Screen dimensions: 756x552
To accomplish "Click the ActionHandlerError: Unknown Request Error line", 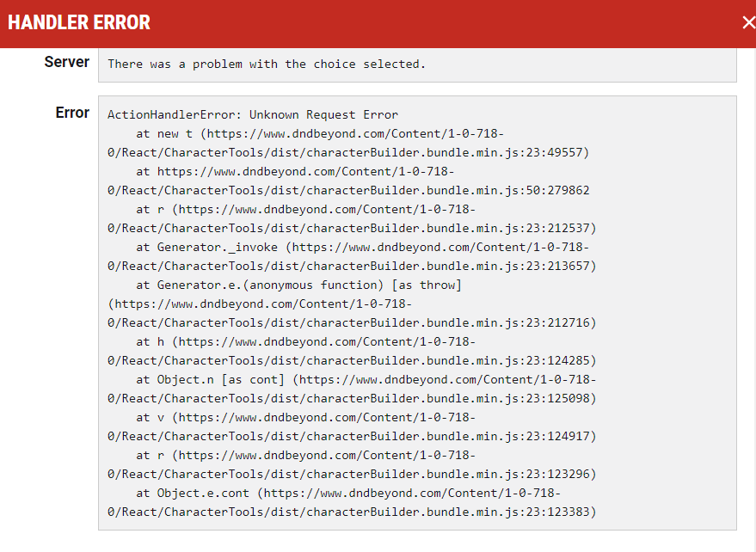I will [253, 114].
